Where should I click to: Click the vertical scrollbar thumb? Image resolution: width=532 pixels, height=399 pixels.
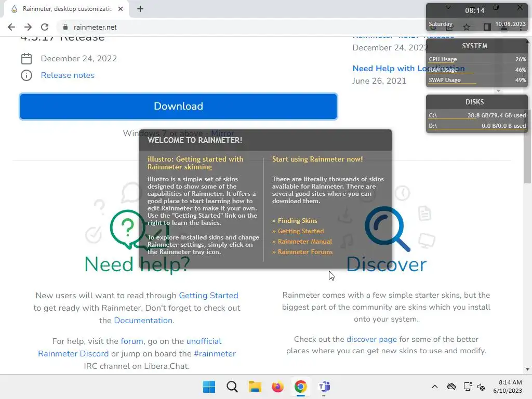[527, 146]
